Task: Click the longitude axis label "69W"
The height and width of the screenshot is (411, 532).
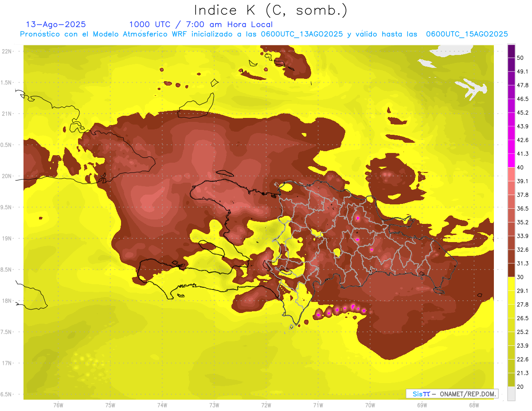Action: click(422, 405)
